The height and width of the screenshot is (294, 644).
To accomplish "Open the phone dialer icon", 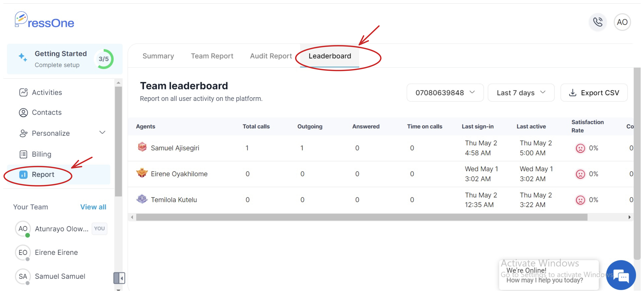I will 598,22.
